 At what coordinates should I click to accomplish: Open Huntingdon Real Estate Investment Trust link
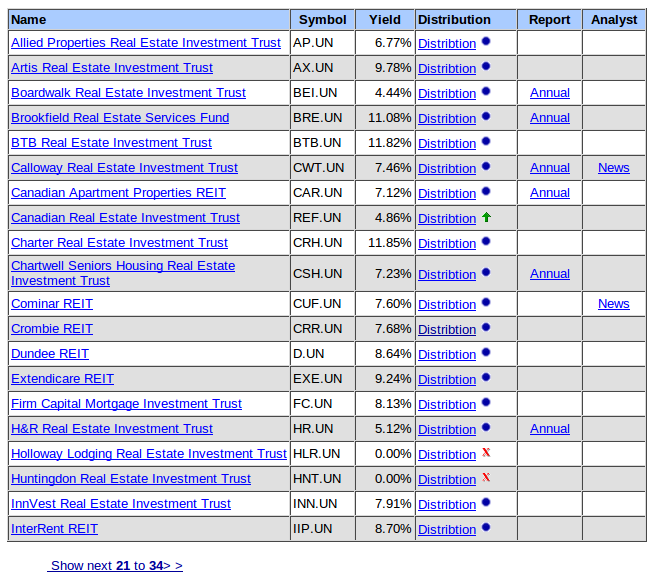131,479
